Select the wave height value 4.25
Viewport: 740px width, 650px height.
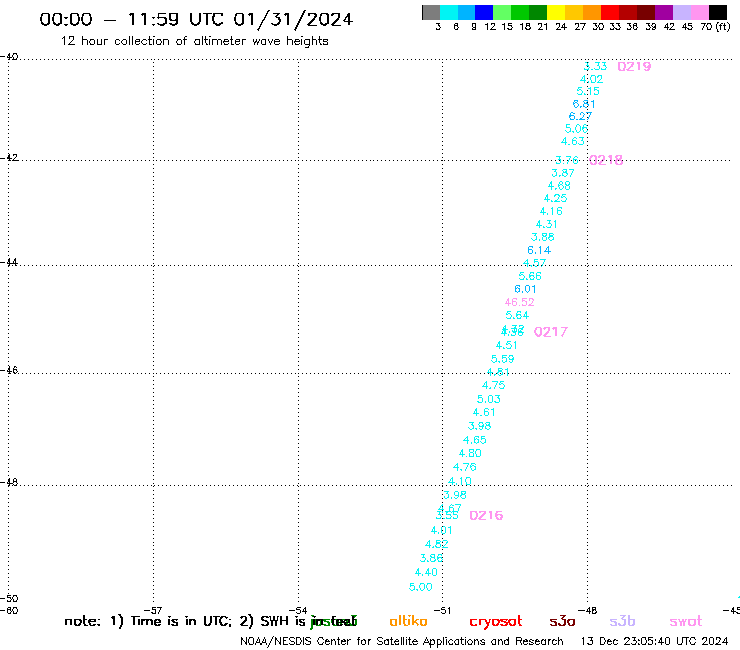(x=555, y=198)
